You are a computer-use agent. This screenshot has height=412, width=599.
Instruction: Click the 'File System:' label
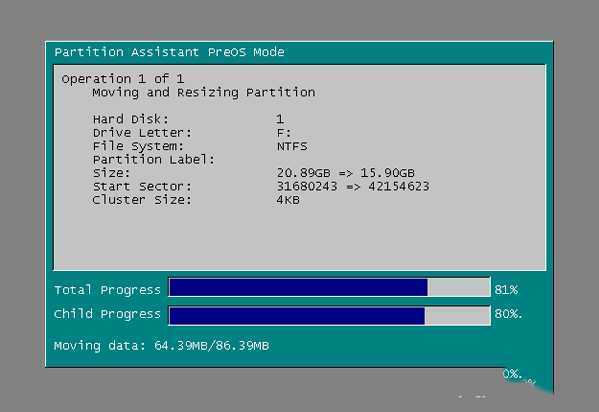138,146
